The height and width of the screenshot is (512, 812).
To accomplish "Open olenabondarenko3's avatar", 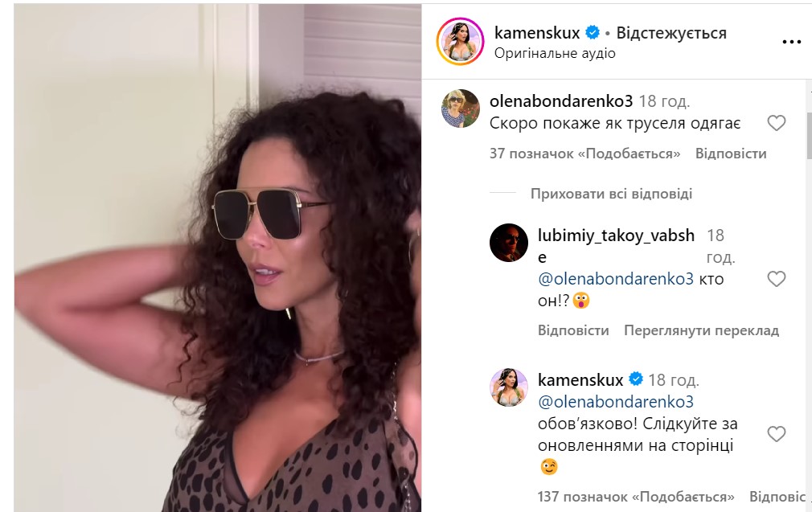I will pos(461,109).
